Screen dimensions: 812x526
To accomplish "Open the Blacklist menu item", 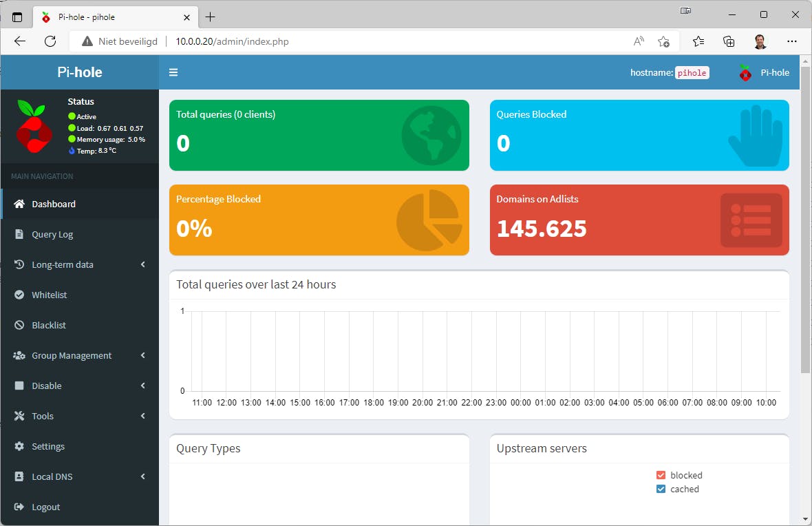I will click(81, 325).
